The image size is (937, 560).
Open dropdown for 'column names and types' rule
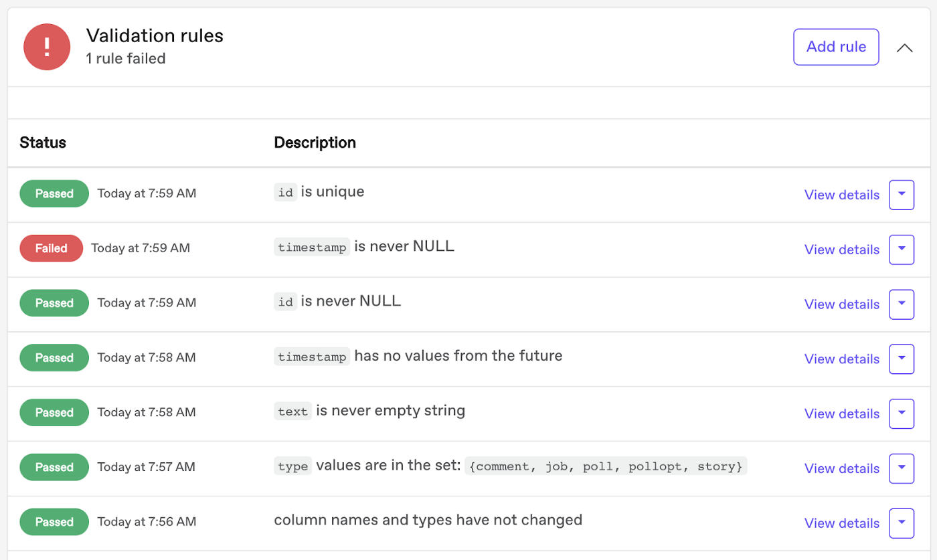[902, 523]
